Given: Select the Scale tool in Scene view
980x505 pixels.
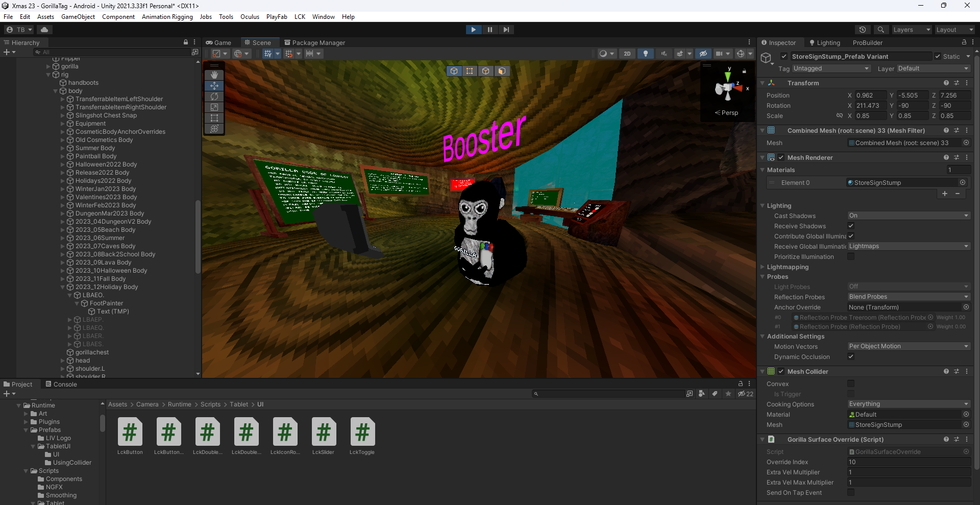Looking at the screenshot, I should click(x=214, y=107).
